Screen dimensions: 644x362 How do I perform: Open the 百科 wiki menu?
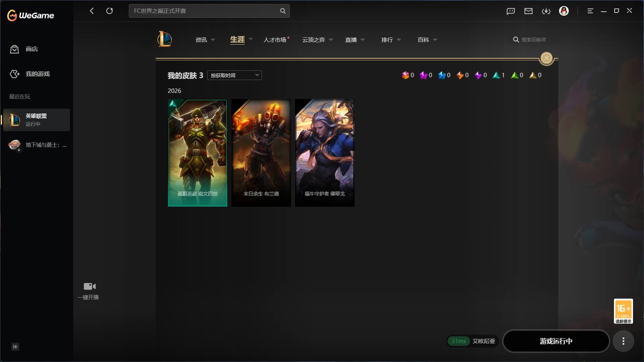(423, 40)
